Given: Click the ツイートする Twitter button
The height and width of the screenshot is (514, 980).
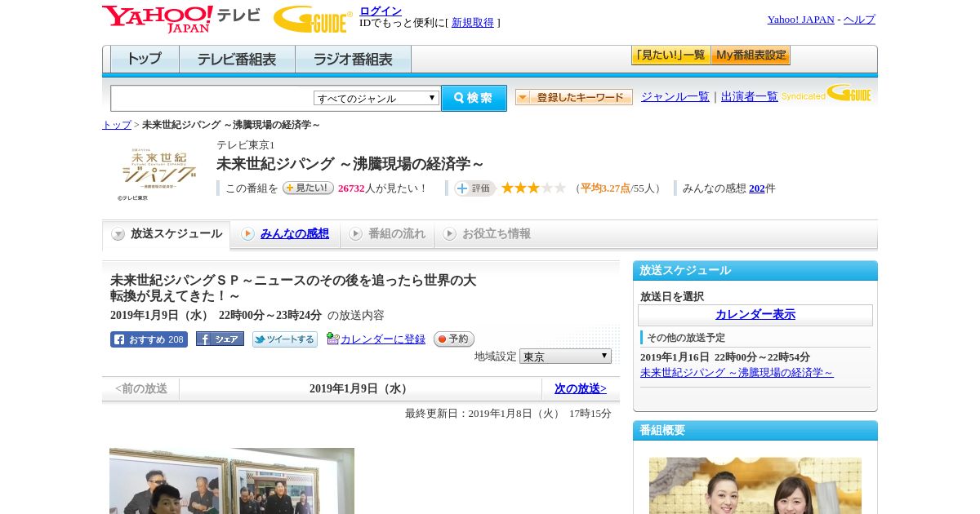Looking at the screenshot, I should 285,339.
